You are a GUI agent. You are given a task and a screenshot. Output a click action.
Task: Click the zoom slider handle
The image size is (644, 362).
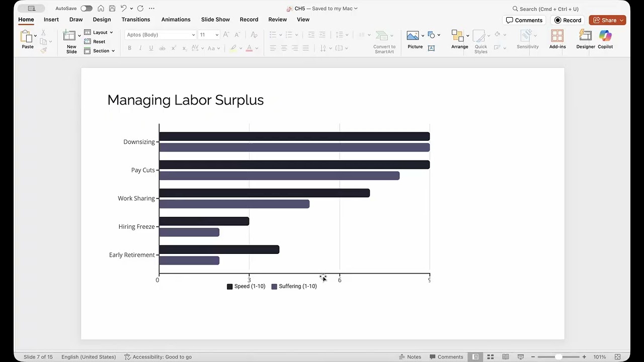click(x=558, y=357)
